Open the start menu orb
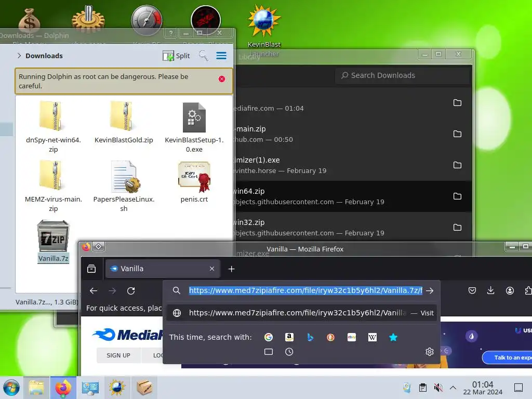The image size is (532, 399). click(11, 388)
